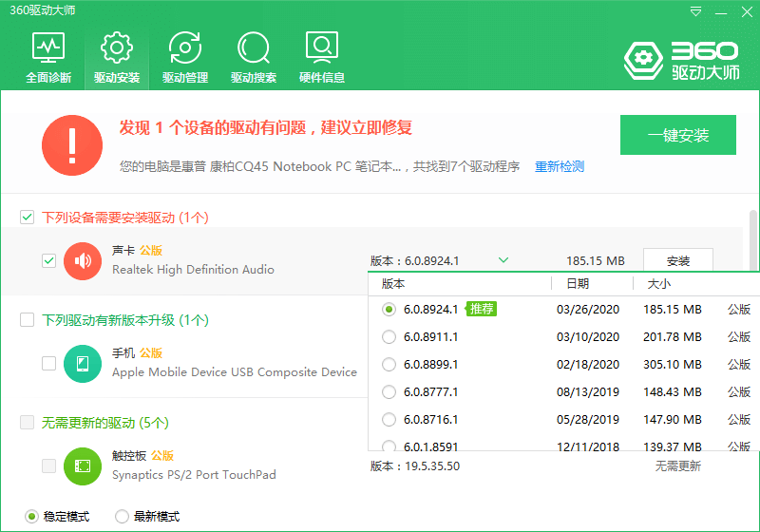Toggle the 下列设备需要安装驱动 group checkbox
The image size is (760, 532).
point(28,218)
